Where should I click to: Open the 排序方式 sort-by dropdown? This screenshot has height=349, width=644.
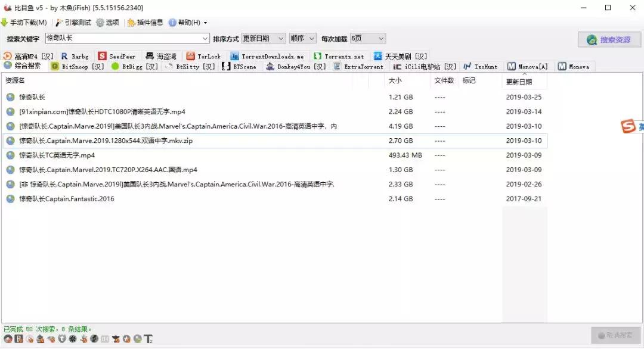click(x=262, y=38)
